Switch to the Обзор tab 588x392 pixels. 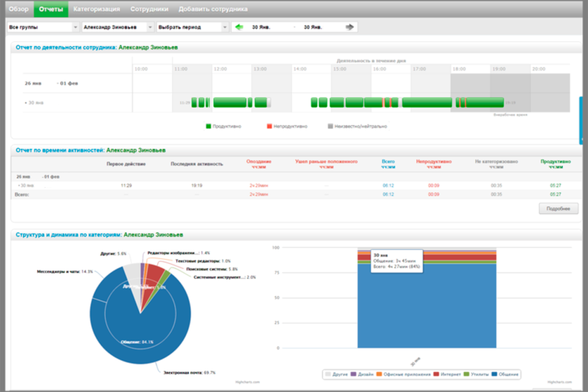[19, 9]
